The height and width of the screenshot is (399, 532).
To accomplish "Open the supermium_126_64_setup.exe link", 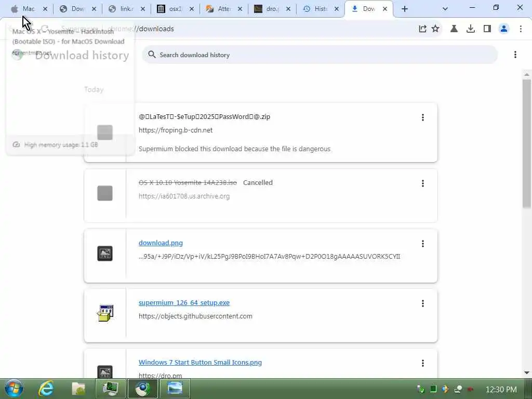I will click(x=184, y=303).
